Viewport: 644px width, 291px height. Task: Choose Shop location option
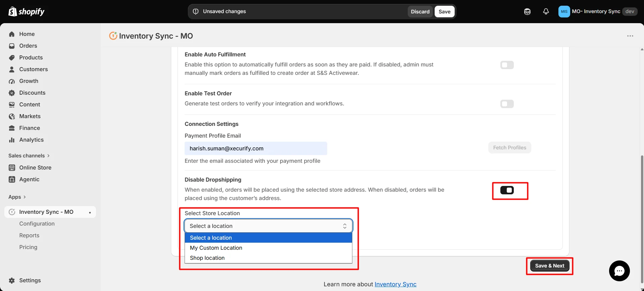[x=268, y=258]
